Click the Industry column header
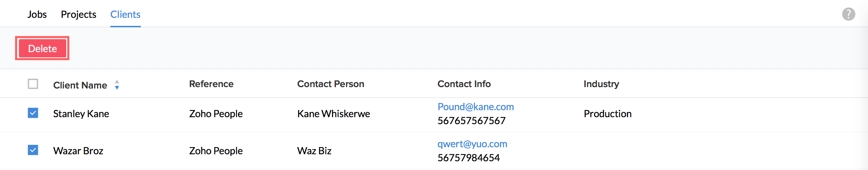 [601, 84]
